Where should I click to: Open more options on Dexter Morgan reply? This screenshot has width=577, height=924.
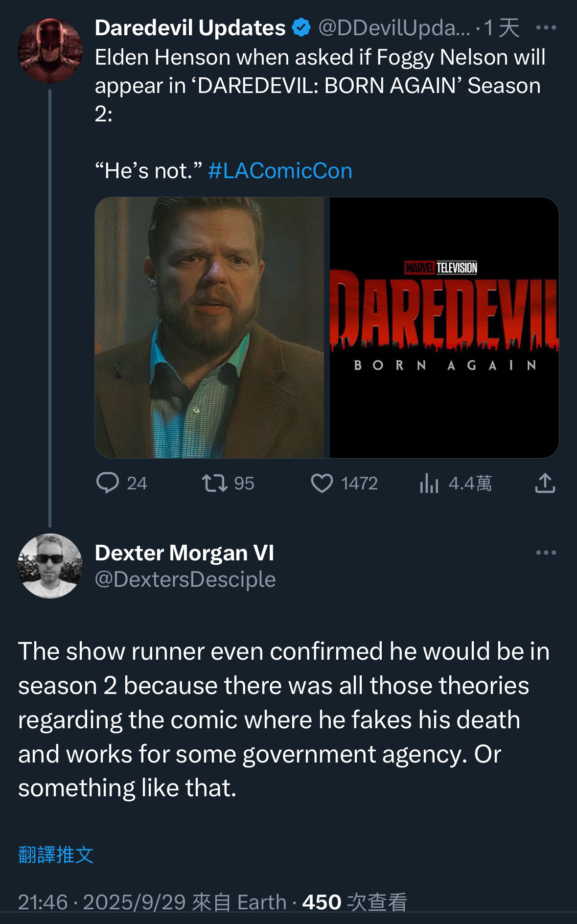(x=546, y=553)
